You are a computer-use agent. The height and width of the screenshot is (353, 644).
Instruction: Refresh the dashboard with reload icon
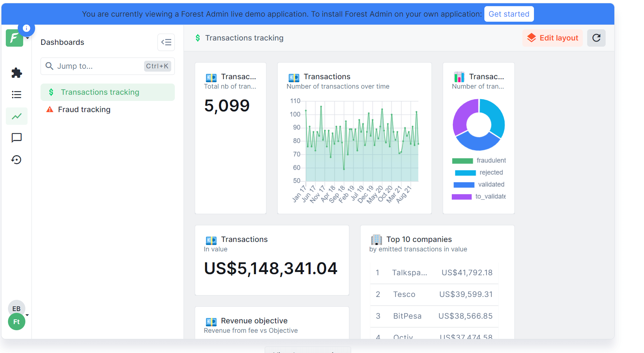click(596, 38)
